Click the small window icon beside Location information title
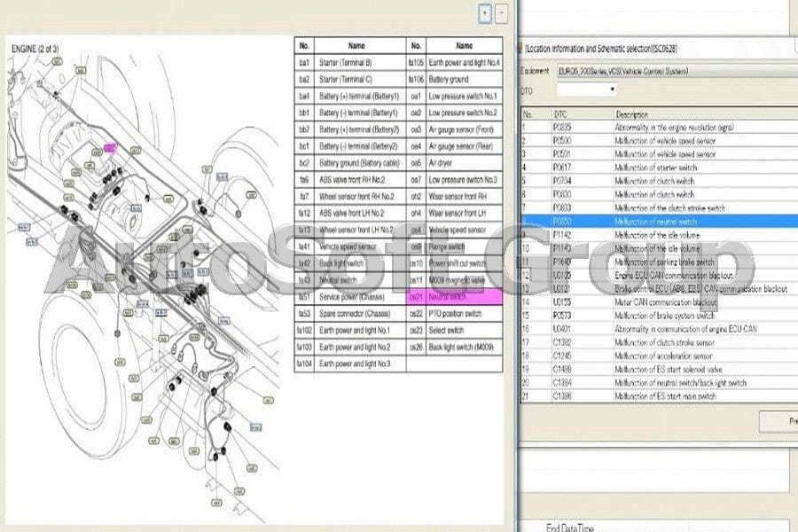 click(520, 49)
